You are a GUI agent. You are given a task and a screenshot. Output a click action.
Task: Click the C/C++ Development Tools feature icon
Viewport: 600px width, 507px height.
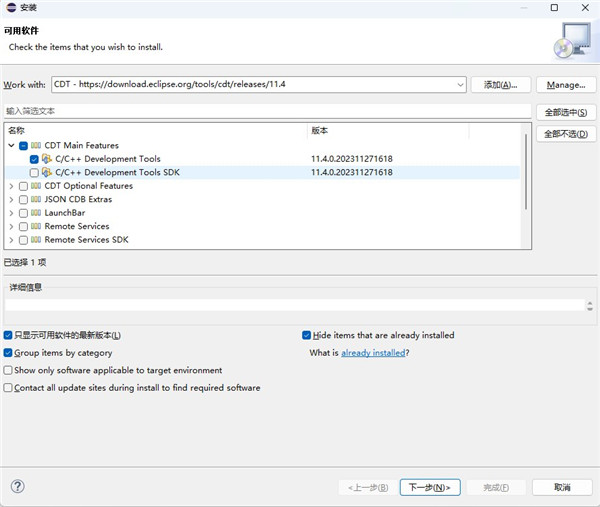point(47,159)
